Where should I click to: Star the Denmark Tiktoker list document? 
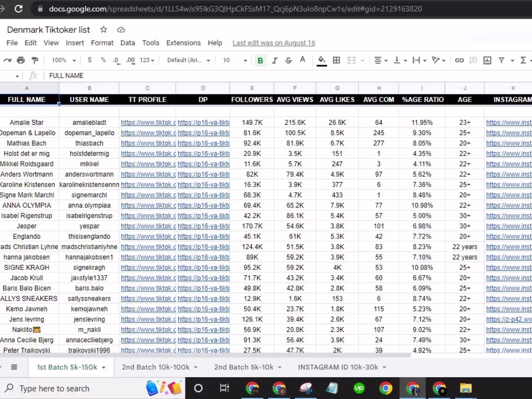[x=103, y=30]
